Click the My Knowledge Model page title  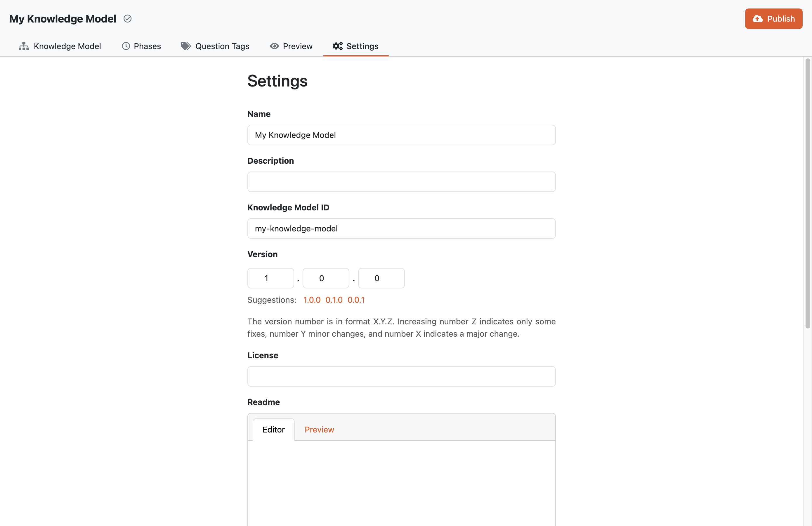coord(63,19)
